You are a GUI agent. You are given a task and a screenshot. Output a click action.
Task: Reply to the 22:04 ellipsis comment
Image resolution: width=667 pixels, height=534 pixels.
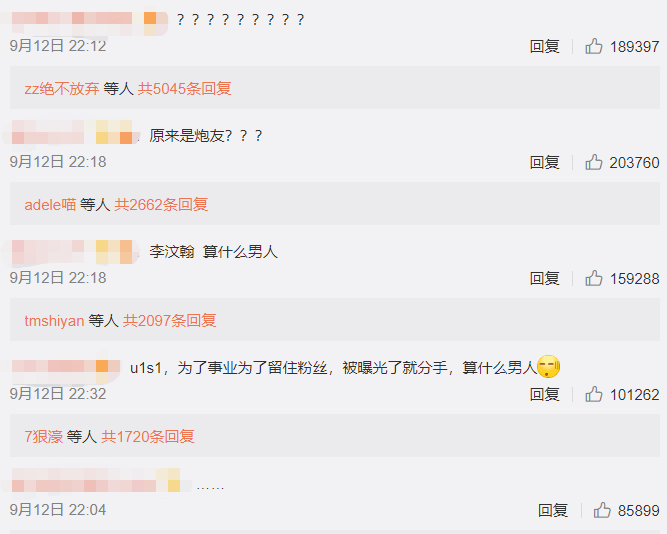(x=553, y=510)
